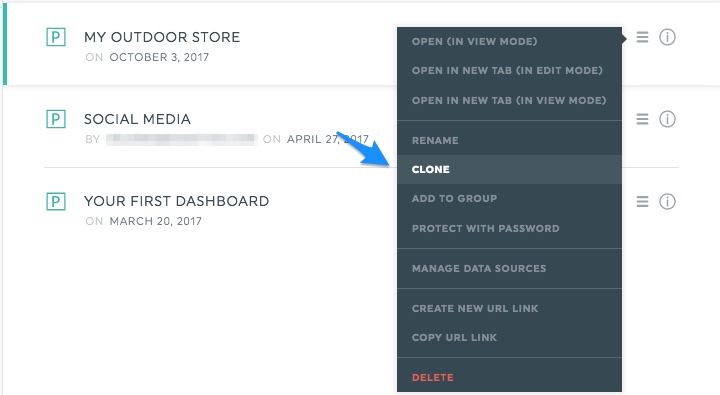Choose Protect with Password option
This screenshot has width=720, height=395.
point(509,229)
